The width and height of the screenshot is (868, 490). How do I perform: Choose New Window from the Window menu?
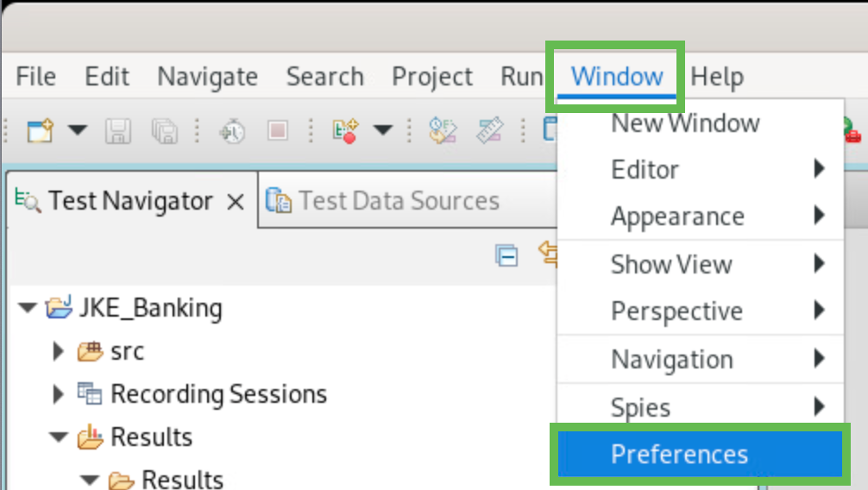[x=685, y=123]
